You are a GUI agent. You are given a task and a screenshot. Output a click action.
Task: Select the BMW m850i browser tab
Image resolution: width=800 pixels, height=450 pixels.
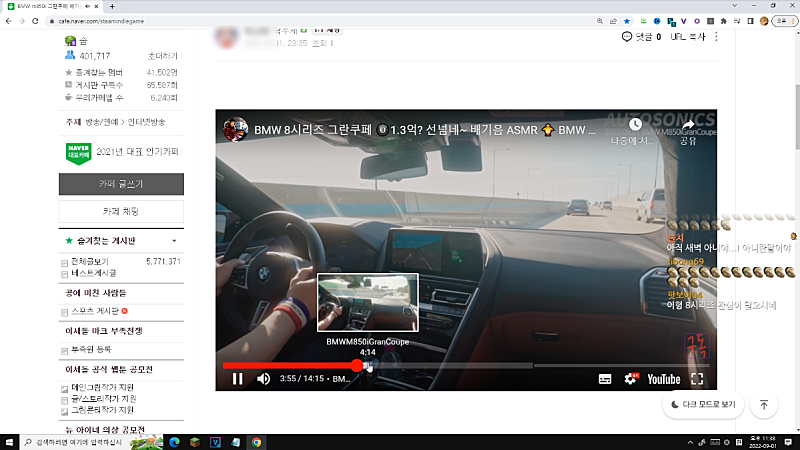(53, 6)
